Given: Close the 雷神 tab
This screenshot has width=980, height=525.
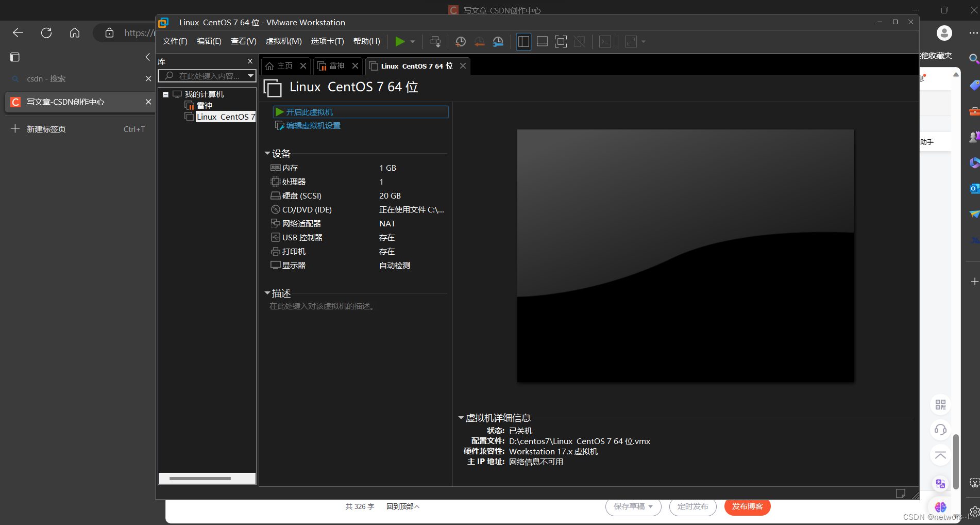Looking at the screenshot, I should 355,66.
